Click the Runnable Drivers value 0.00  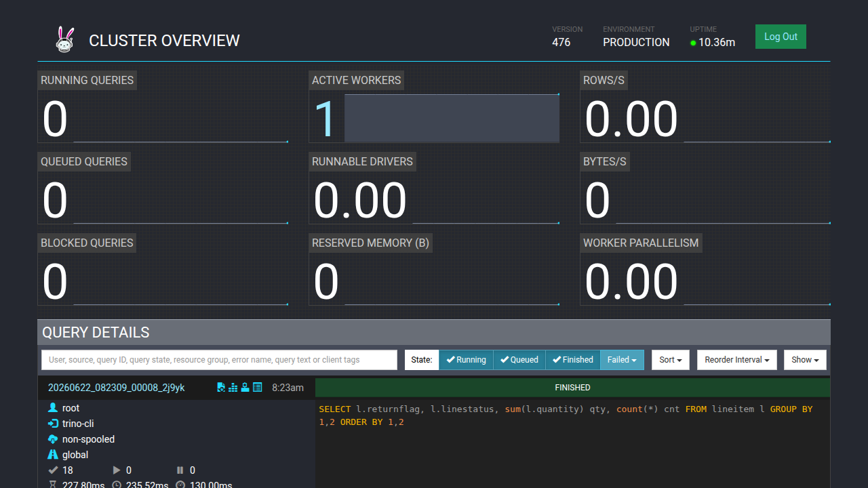point(360,201)
